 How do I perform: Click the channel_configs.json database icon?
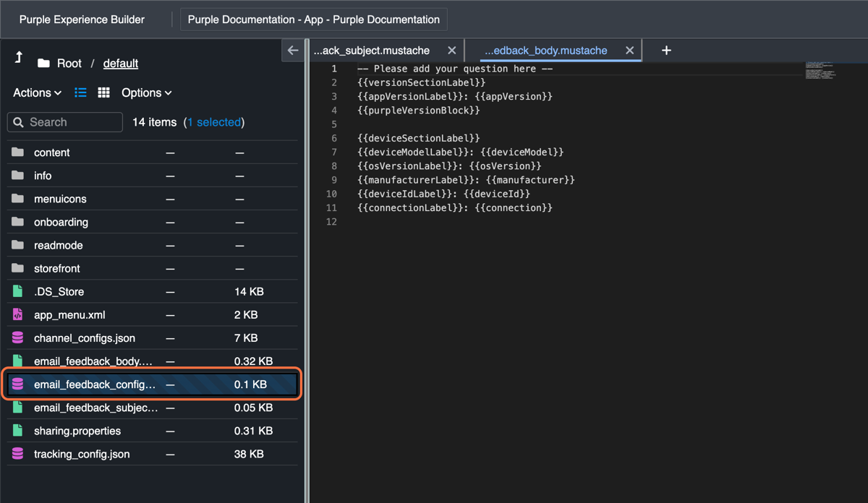tap(18, 338)
